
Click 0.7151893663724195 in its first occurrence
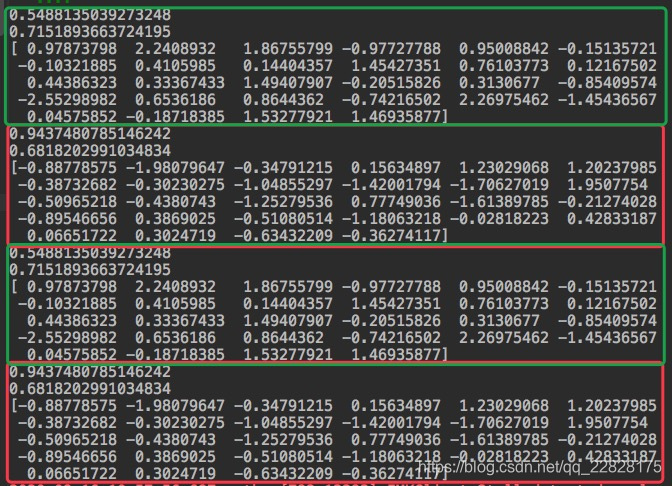pyautogui.click(x=90, y=32)
